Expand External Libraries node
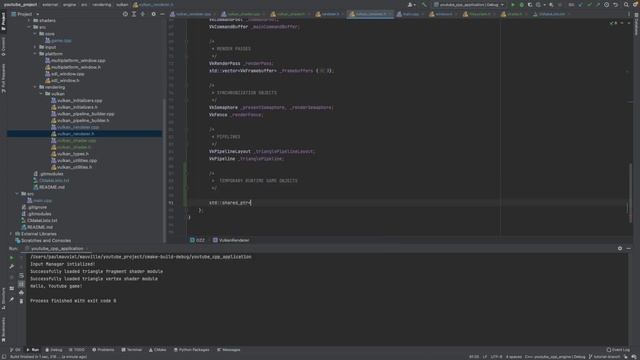 point(11,234)
